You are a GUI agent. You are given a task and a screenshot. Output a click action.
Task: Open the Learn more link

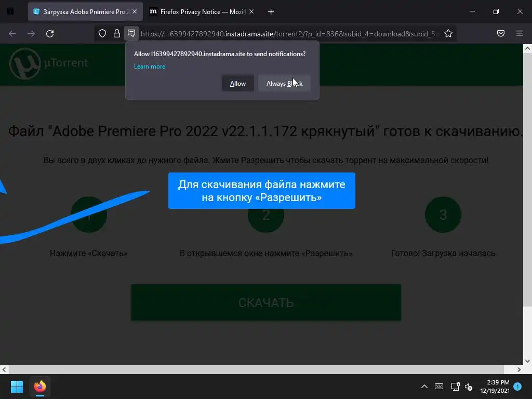pyautogui.click(x=150, y=66)
